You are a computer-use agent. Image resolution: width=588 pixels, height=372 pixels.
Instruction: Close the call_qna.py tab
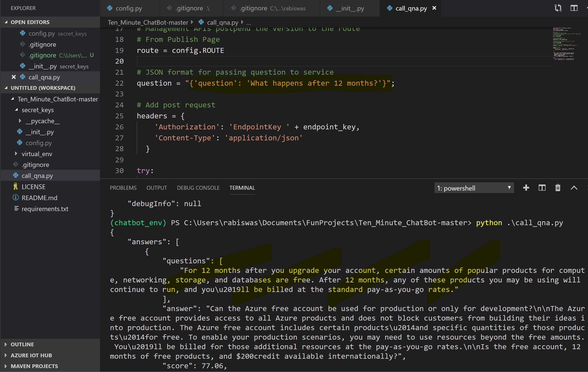tap(434, 8)
